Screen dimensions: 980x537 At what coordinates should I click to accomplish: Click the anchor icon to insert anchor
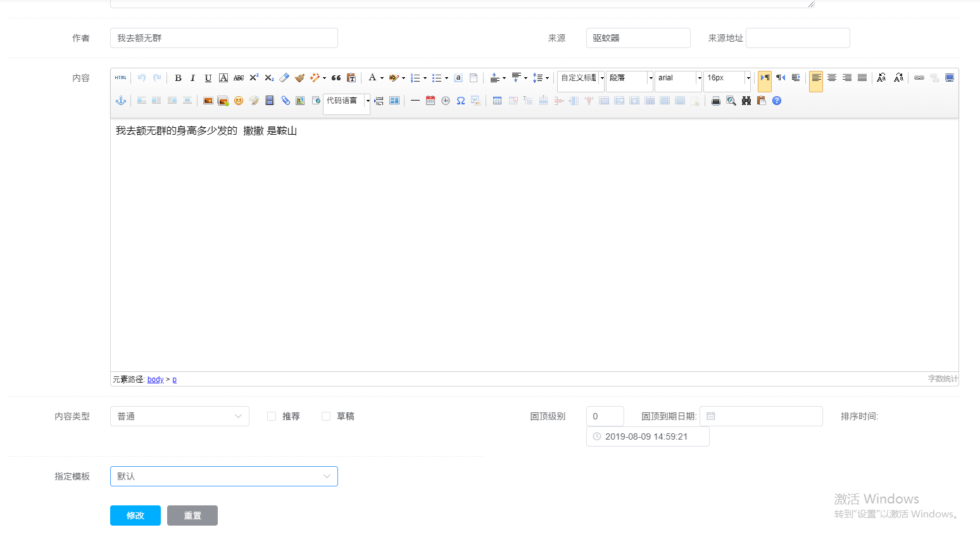(x=120, y=101)
